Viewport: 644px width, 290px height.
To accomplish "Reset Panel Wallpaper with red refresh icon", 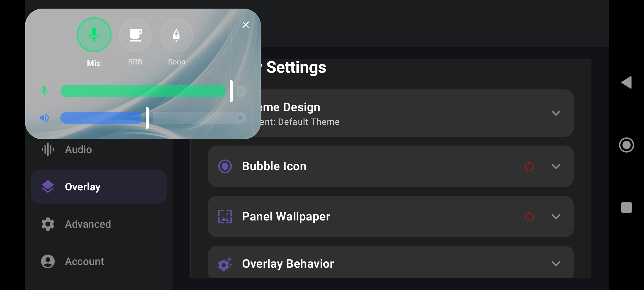I will tap(529, 216).
